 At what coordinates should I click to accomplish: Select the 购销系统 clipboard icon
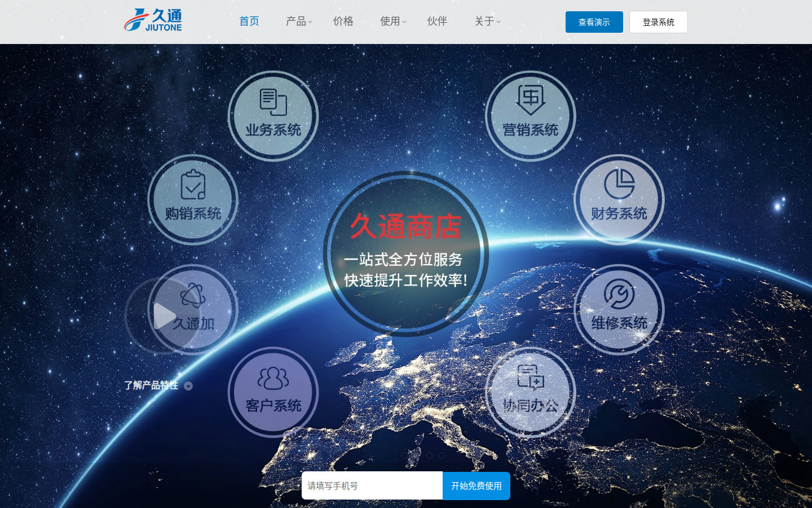click(x=193, y=199)
